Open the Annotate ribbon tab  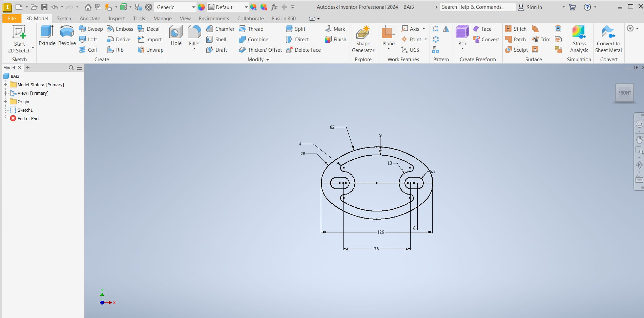coord(90,19)
